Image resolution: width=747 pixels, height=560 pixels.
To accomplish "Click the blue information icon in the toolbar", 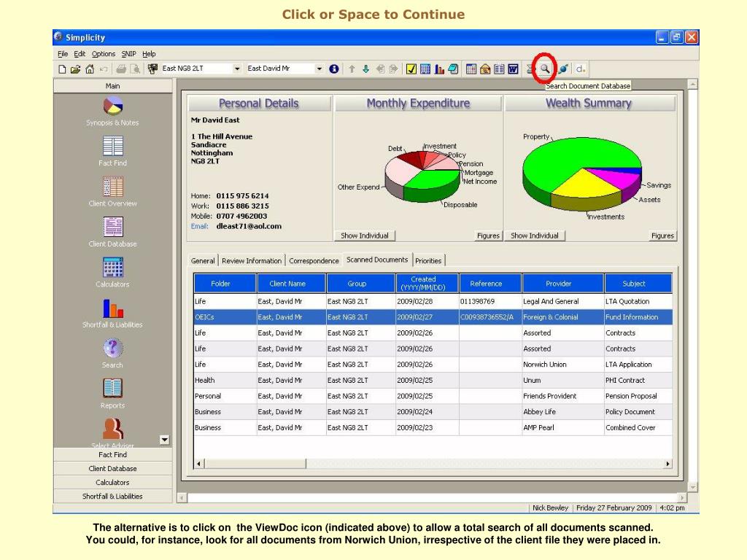I will tap(334, 69).
